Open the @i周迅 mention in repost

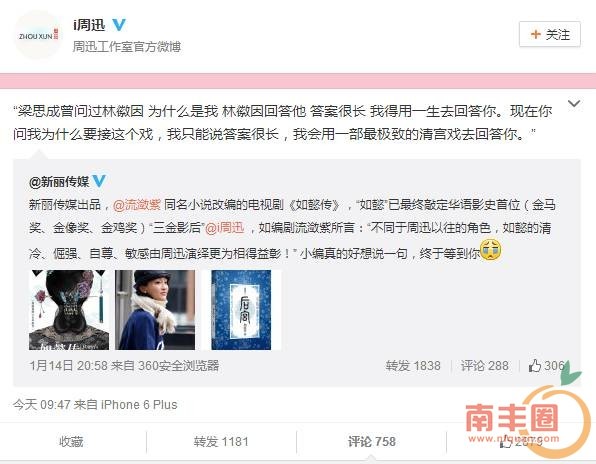click(x=225, y=228)
